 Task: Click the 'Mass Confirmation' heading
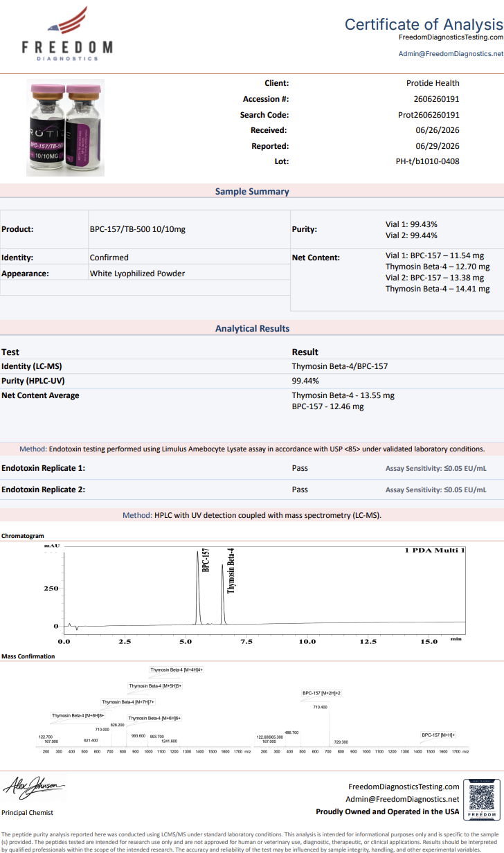(x=28, y=656)
